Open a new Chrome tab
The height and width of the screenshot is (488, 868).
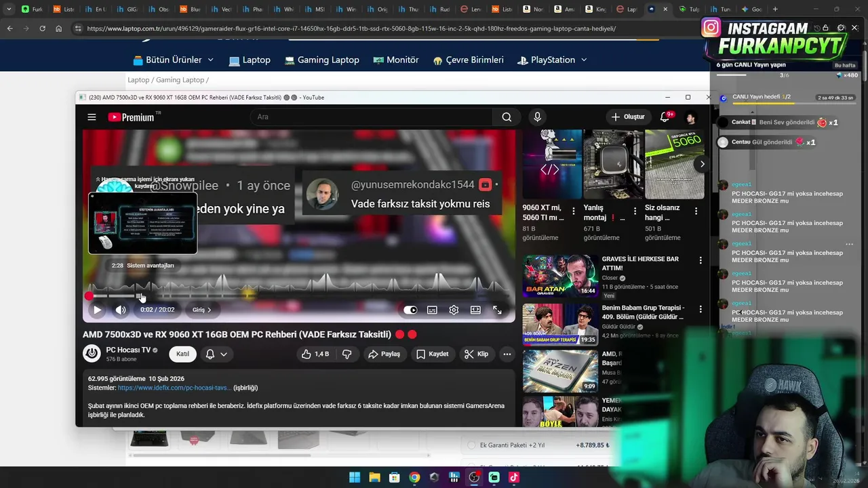[775, 9]
